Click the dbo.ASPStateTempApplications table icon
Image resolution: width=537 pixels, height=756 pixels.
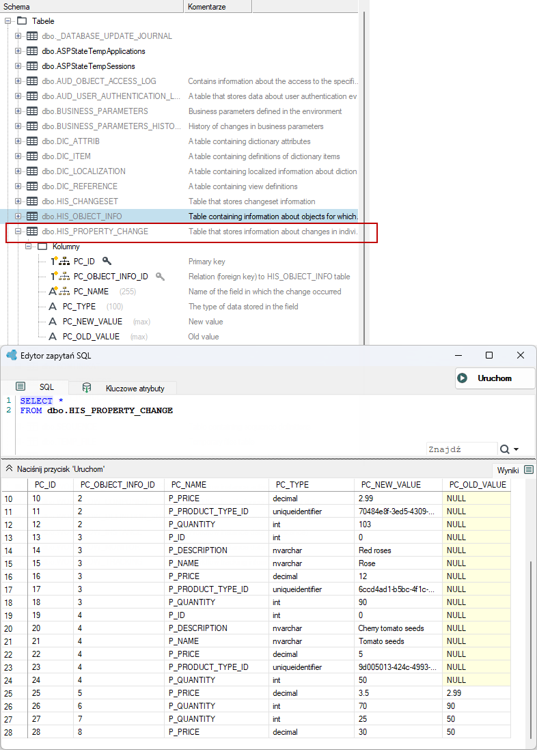pyautogui.click(x=32, y=51)
